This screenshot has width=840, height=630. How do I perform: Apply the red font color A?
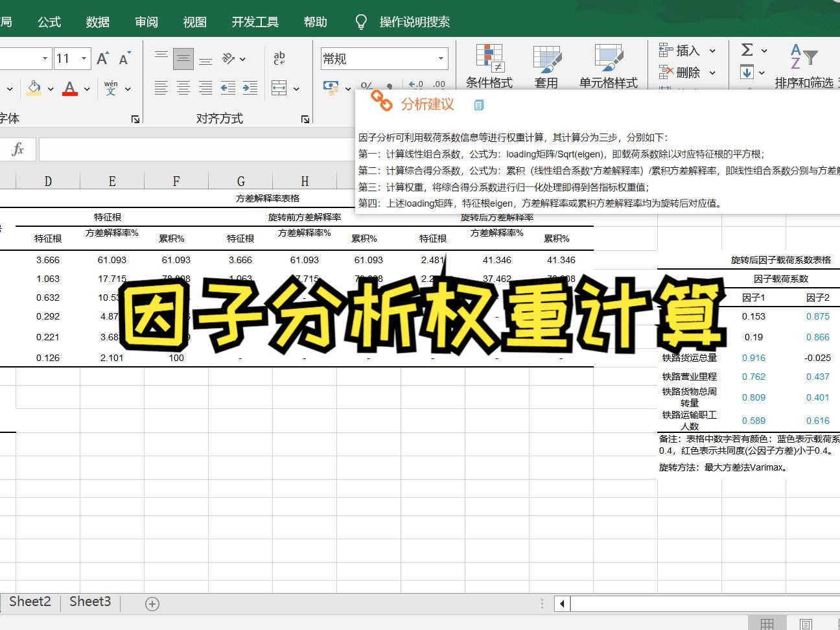70,88
